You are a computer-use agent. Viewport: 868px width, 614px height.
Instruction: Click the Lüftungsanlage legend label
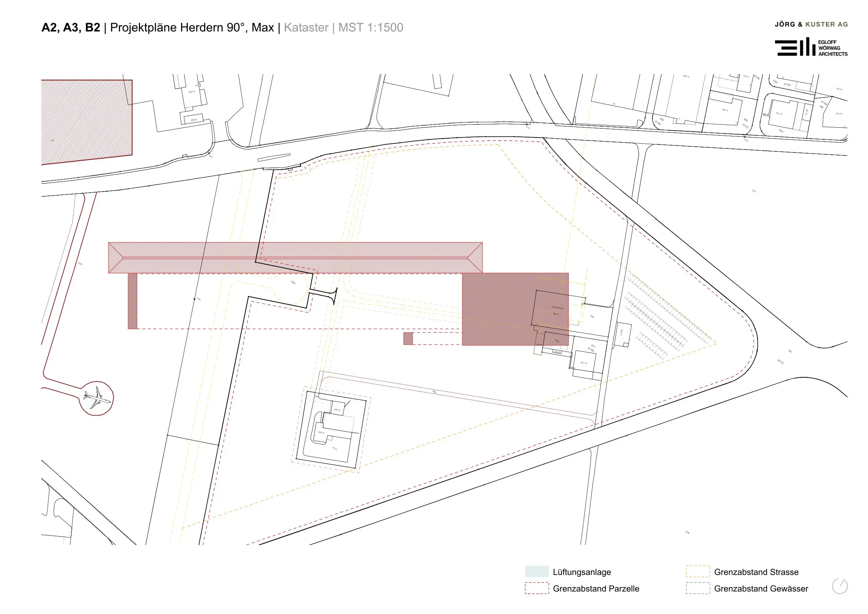click(x=581, y=572)
